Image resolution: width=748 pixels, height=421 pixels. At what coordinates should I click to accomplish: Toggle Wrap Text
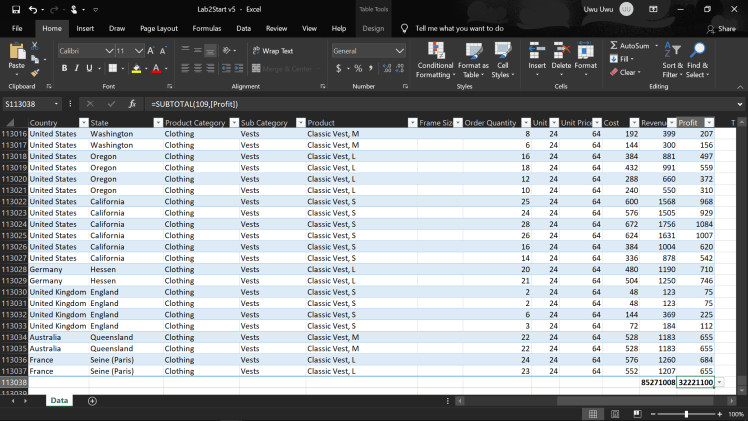pos(272,51)
